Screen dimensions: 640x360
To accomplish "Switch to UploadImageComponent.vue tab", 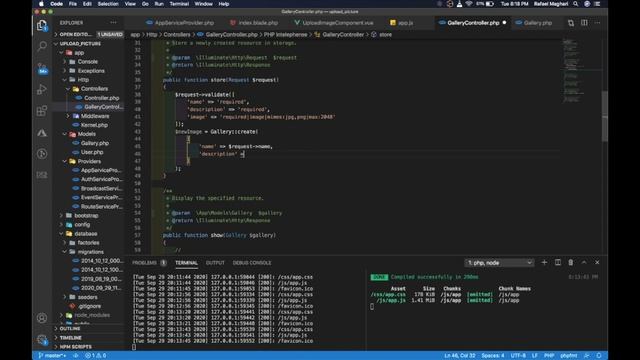I will pos(334,23).
